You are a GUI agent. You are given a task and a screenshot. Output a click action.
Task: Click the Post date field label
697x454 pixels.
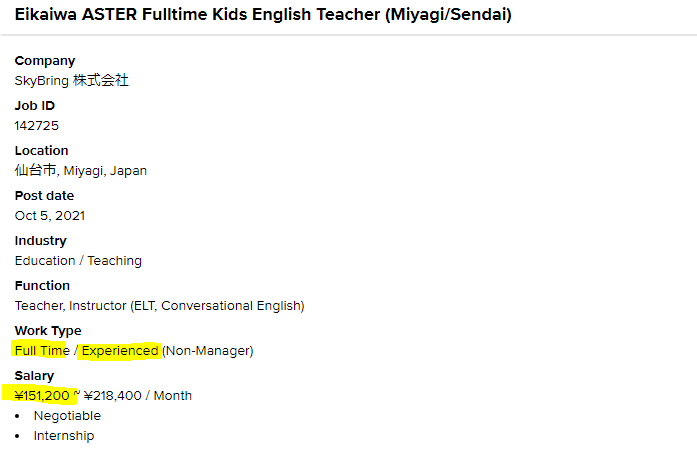tap(45, 196)
